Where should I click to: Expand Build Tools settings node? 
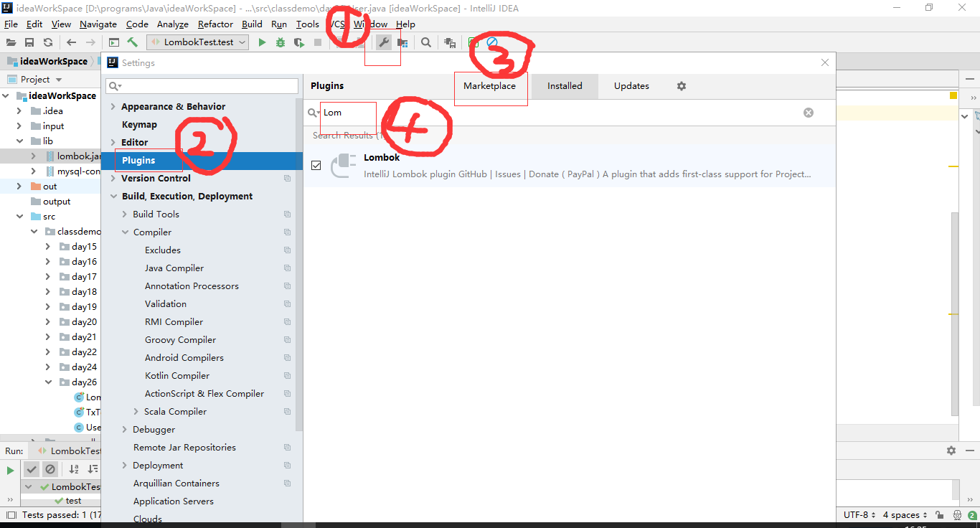pyautogui.click(x=124, y=214)
